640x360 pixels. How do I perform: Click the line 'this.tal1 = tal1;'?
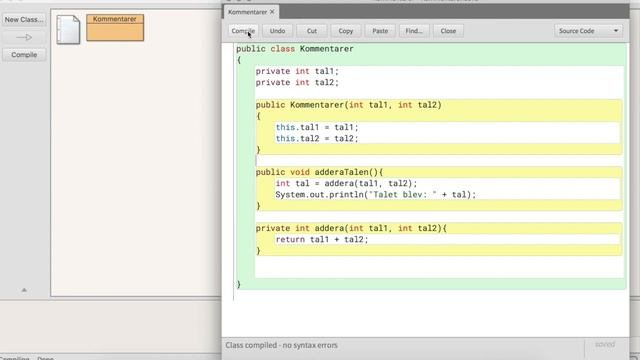pos(317,127)
